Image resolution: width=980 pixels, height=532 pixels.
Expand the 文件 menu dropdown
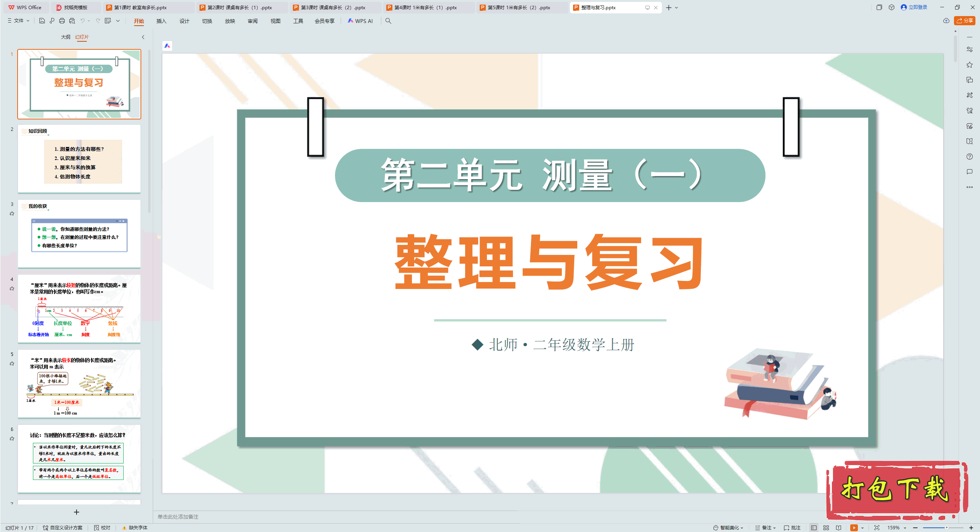coord(18,21)
